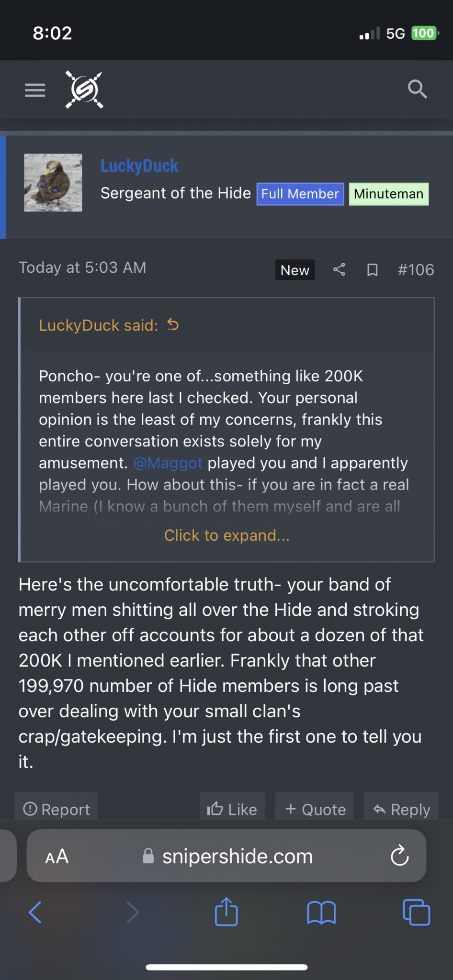Open Safari bookmarks book icon
The height and width of the screenshot is (980, 453).
tap(321, 913)
